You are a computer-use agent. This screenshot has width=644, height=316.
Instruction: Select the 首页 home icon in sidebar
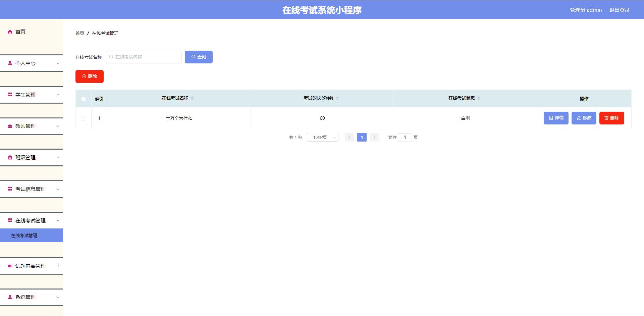(10, 32)
